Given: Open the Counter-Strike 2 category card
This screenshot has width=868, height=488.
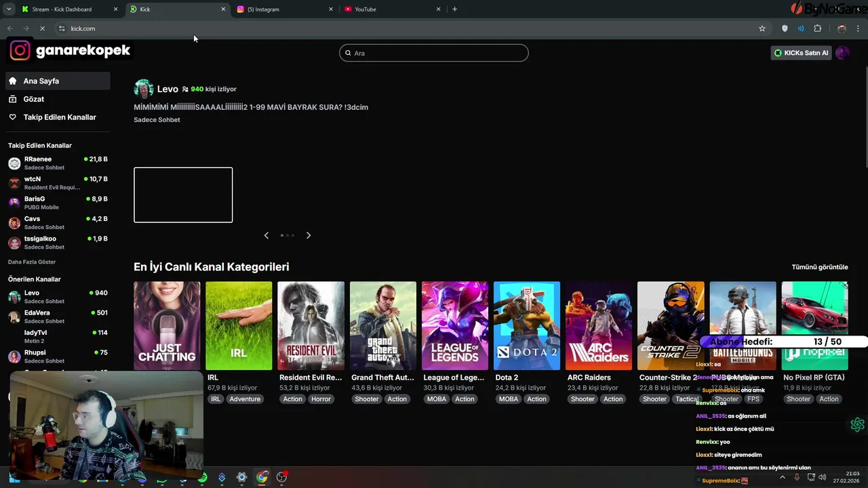Looking at the screenshot, I should (671, 325).
